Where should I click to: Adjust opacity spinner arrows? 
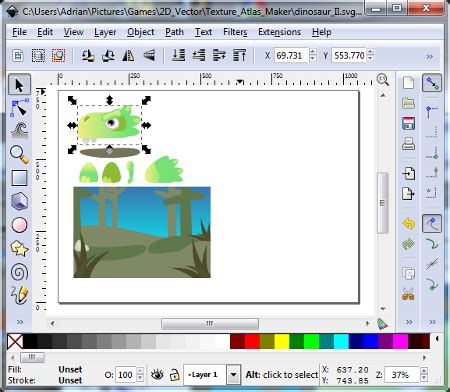140,375
